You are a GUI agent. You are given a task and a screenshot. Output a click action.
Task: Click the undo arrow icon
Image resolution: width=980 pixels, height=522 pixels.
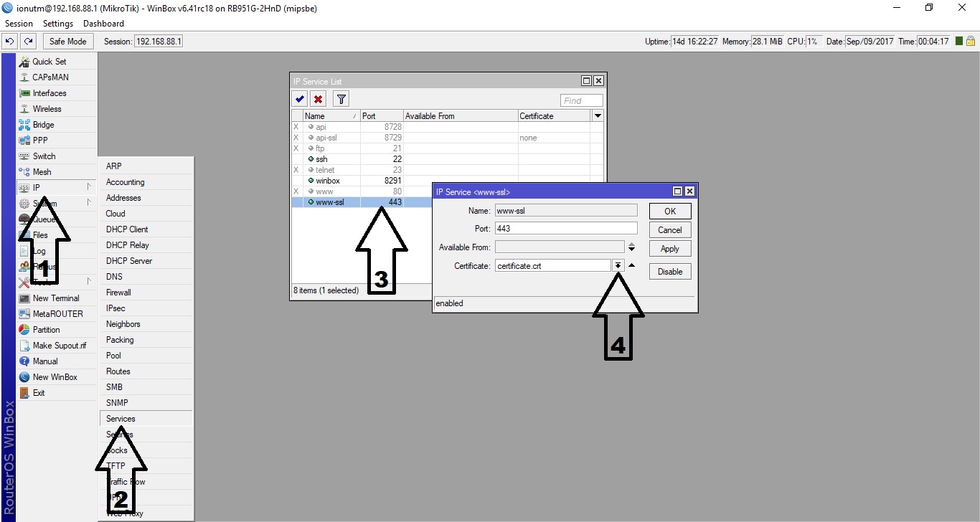pyautogui.click(x=11, y=42)
